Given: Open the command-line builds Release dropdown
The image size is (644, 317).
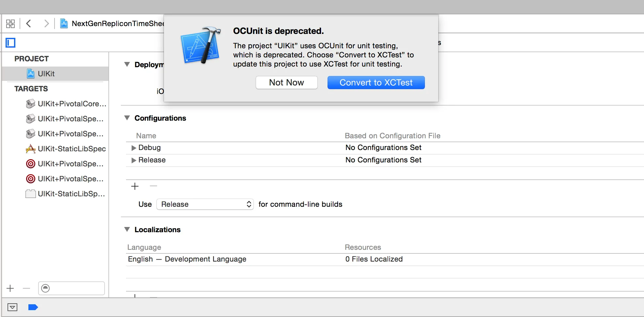Looking at the screenshot, I should click(x=205, y=204).
